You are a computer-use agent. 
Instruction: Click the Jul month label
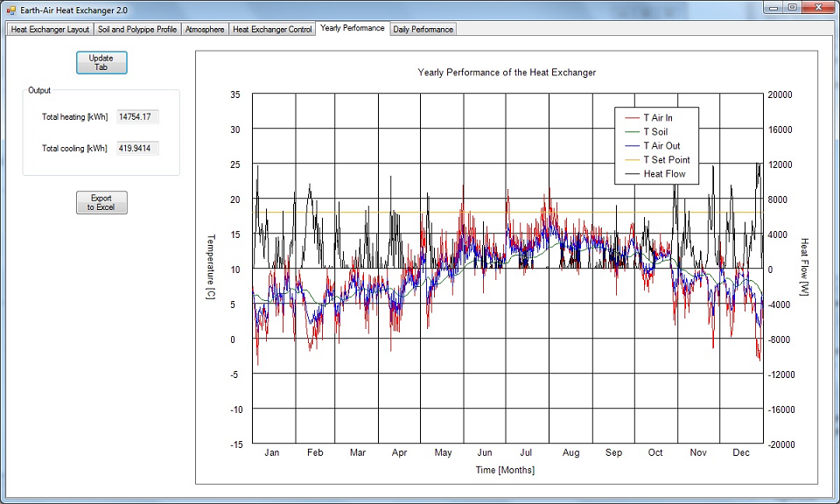(x=526, y=452)
